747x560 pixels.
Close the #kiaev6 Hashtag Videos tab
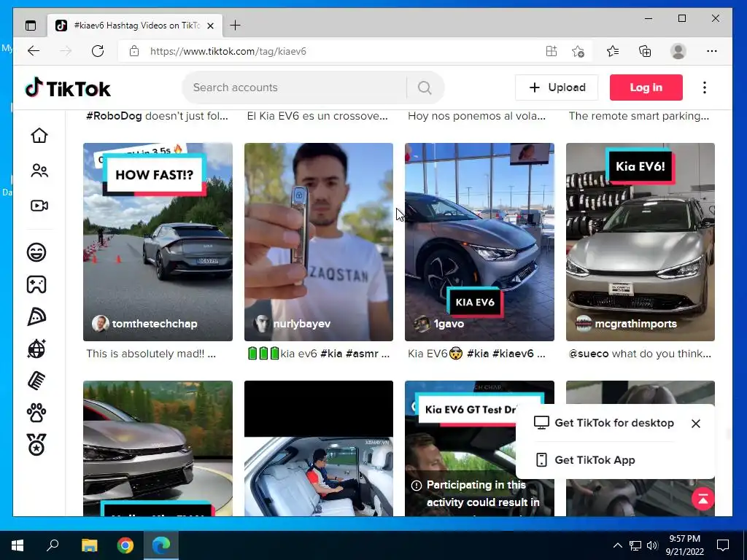click(211, 26)
